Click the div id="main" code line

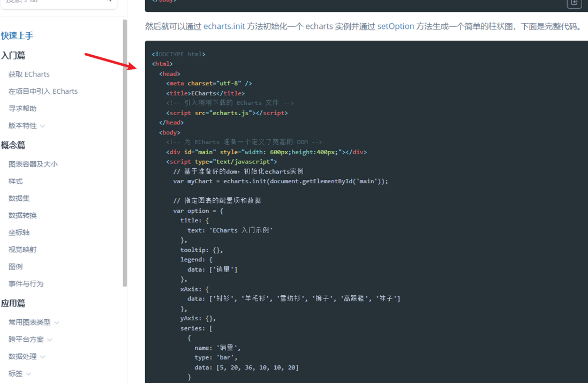click(x=266, y=152)
